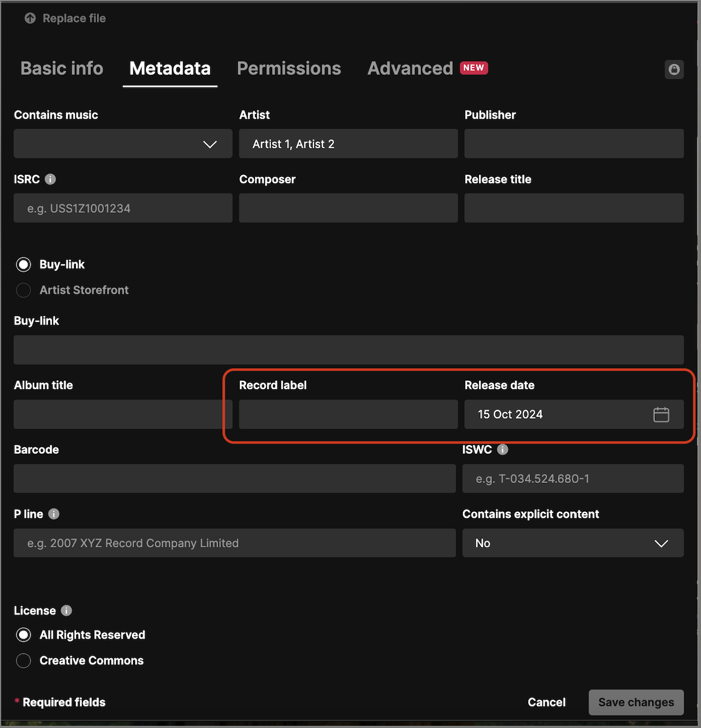Click the ISWC info icon

(502, 449)
